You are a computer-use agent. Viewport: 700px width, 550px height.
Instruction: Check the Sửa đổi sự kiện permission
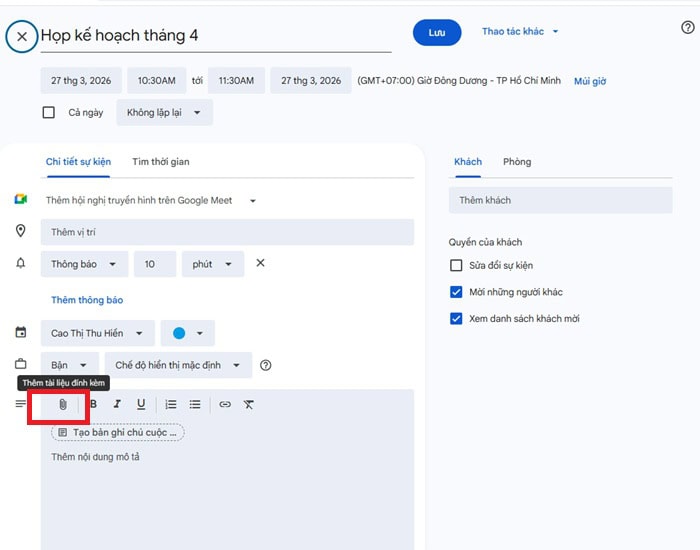(x=456, y=266)
